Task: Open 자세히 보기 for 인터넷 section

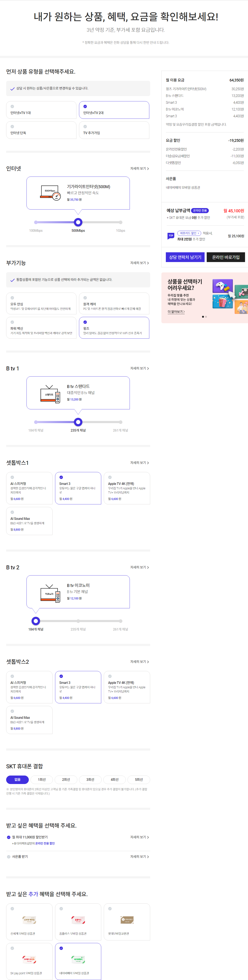Action: [x=140, y=168]
